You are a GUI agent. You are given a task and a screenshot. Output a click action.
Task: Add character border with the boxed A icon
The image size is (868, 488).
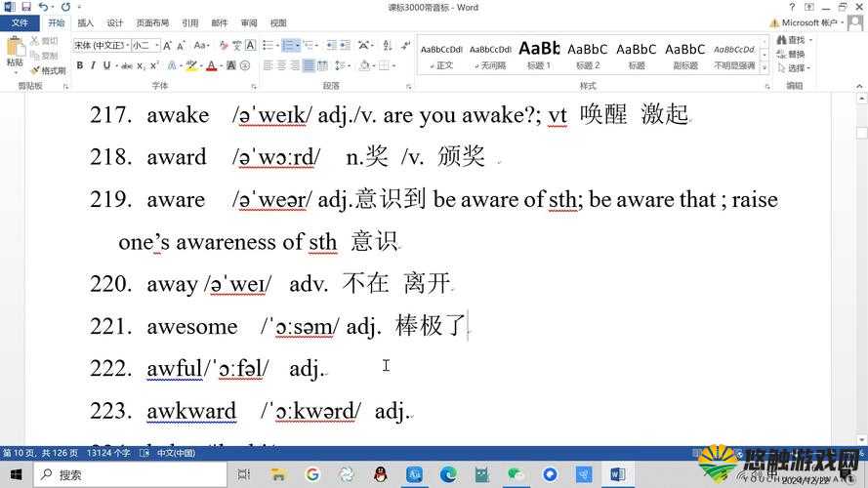(250, 45)
